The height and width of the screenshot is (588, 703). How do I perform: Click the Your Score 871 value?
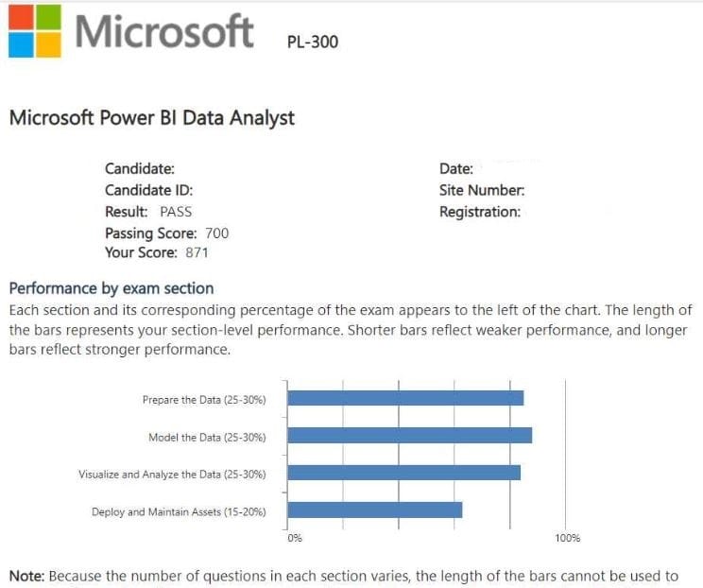pyautogui.click(x=197, y=253)
